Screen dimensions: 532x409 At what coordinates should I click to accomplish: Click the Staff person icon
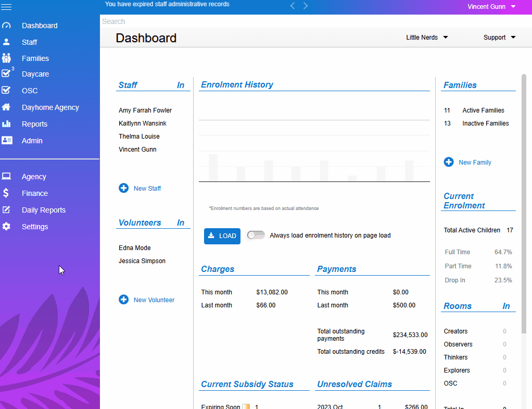point(6,42)
